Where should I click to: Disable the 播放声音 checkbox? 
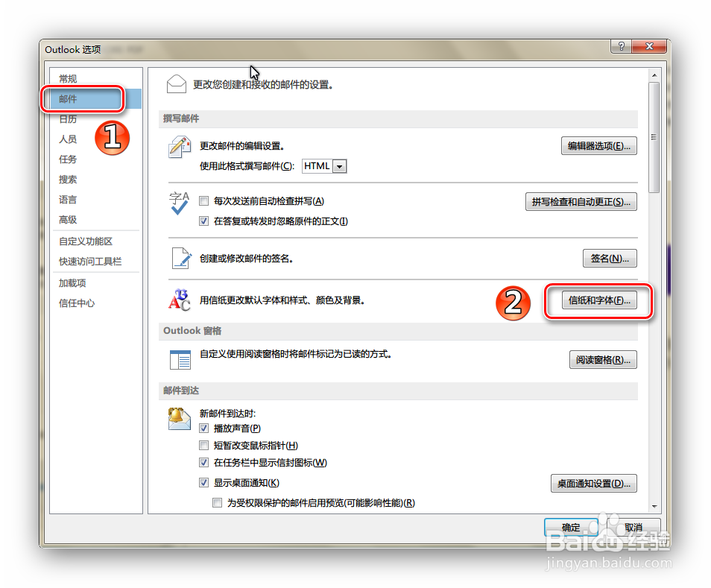pos(203,428)
